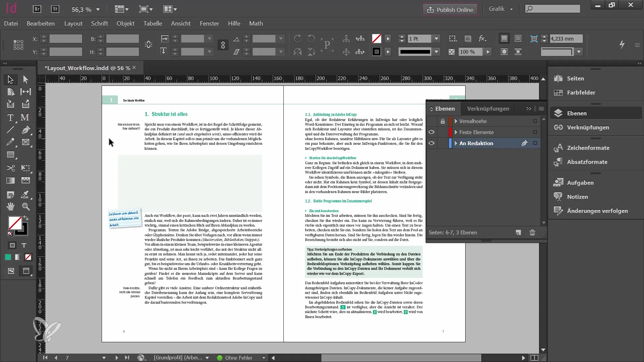Open the Layout menu
The height and width of the screenshot is (362, 644).
point(73,23)
